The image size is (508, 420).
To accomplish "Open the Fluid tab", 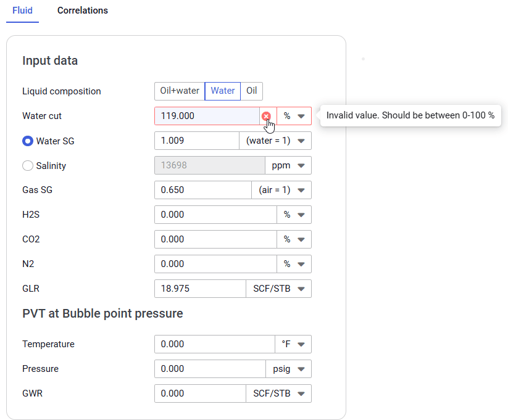I will point(22,10).
